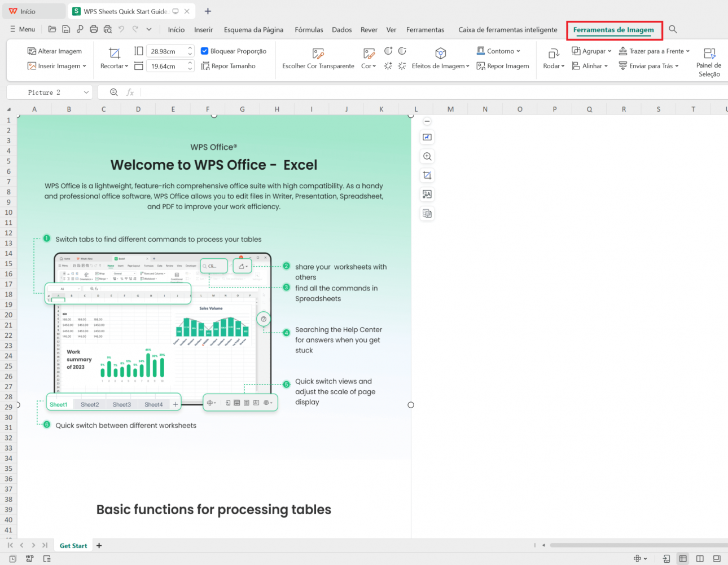Switch to the Início ribbon tab

pos(176,30)
